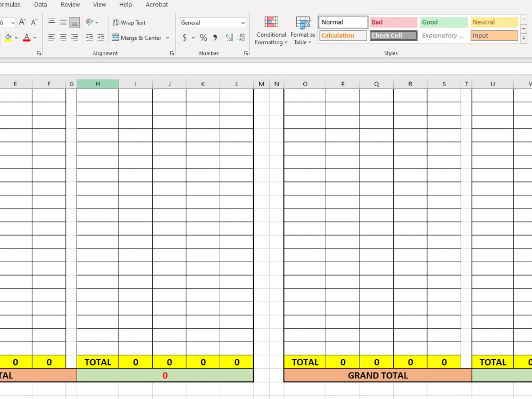Open Fill Color dropdown arrow
This screenshot has width=532, height=399.
16,38
